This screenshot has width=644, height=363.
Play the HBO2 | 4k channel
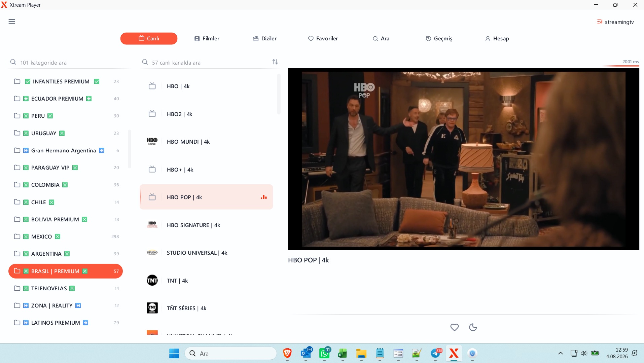tap(206, 114)
